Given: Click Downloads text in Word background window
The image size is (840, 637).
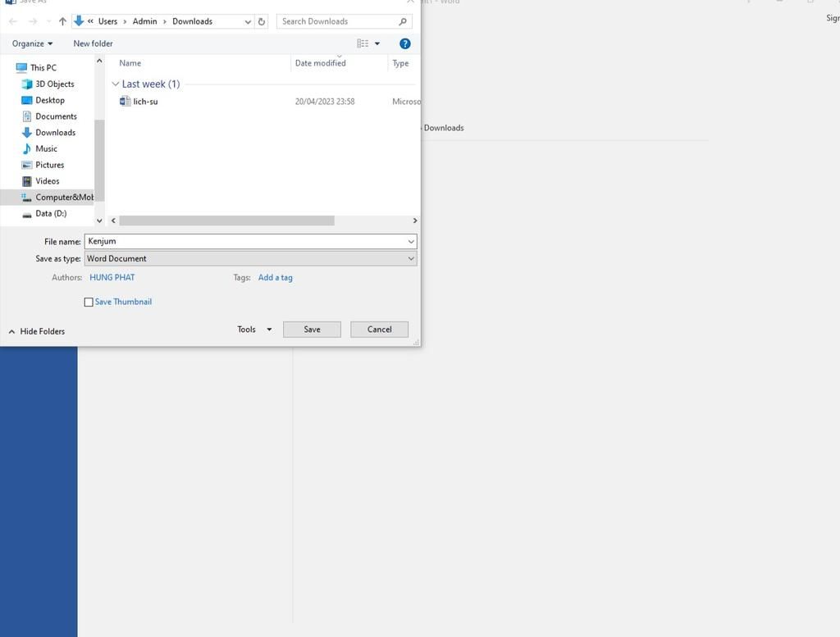Looking at the screenshot, I should click(444, 128).
